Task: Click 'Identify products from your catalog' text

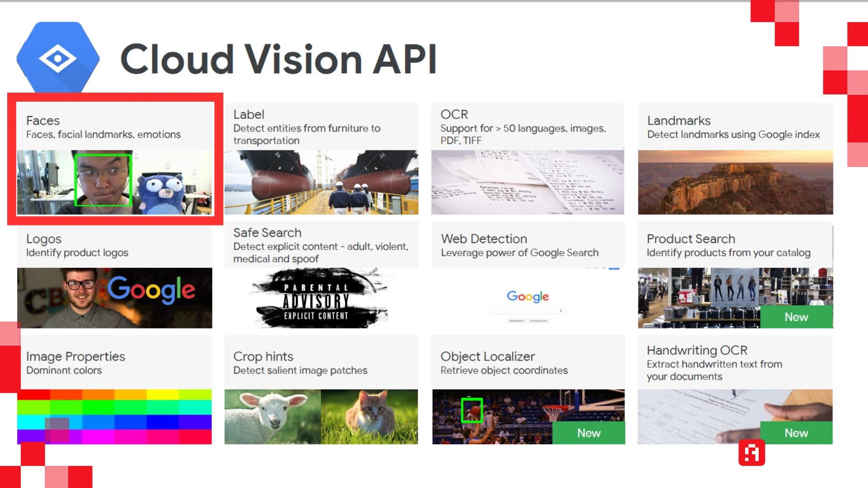Action: [729, 253]
